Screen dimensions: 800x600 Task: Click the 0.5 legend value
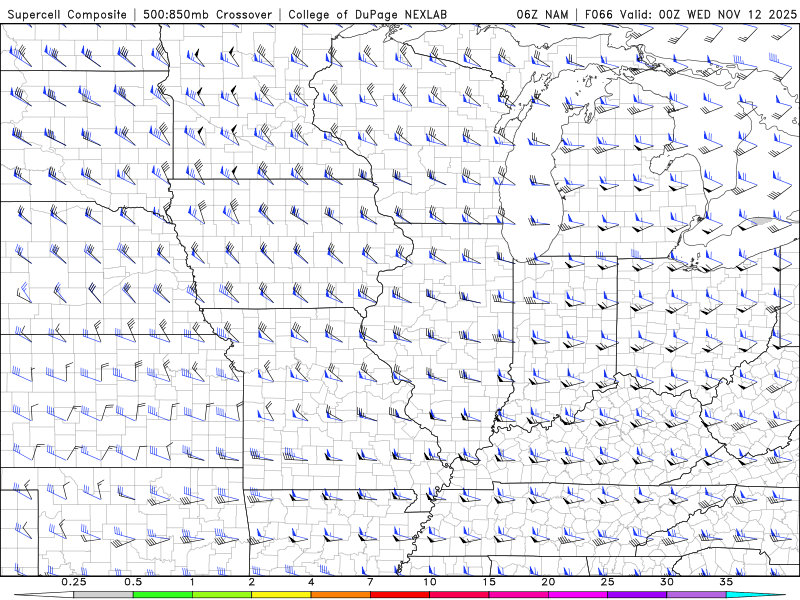click(x=133, y=582)
